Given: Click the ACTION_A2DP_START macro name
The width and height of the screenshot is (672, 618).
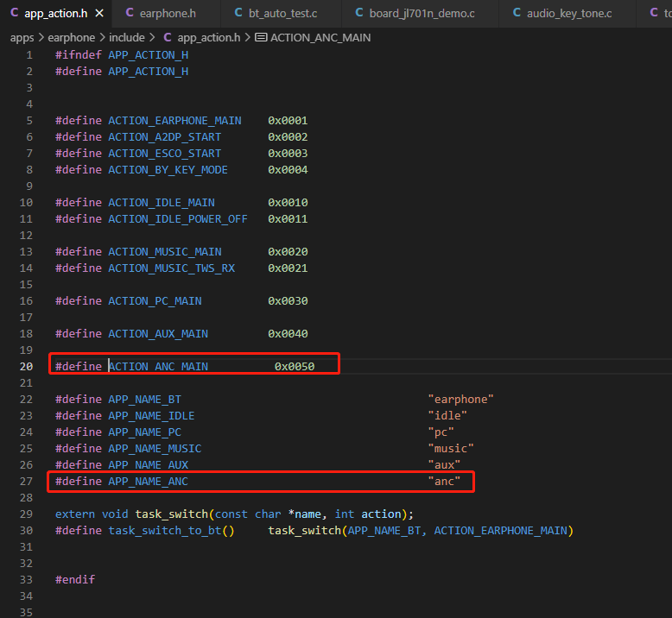Looking at the screenshot, I should 165,137.
